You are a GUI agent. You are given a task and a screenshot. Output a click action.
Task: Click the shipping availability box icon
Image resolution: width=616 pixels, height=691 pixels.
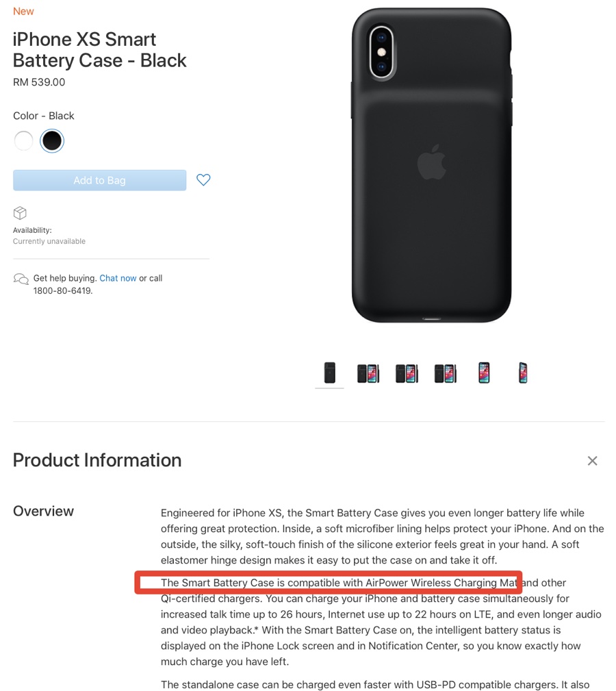20,213
